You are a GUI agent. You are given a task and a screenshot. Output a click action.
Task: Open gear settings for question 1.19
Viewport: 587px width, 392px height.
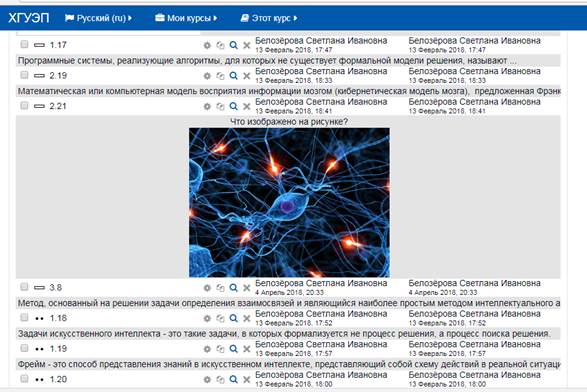[207, 349]
